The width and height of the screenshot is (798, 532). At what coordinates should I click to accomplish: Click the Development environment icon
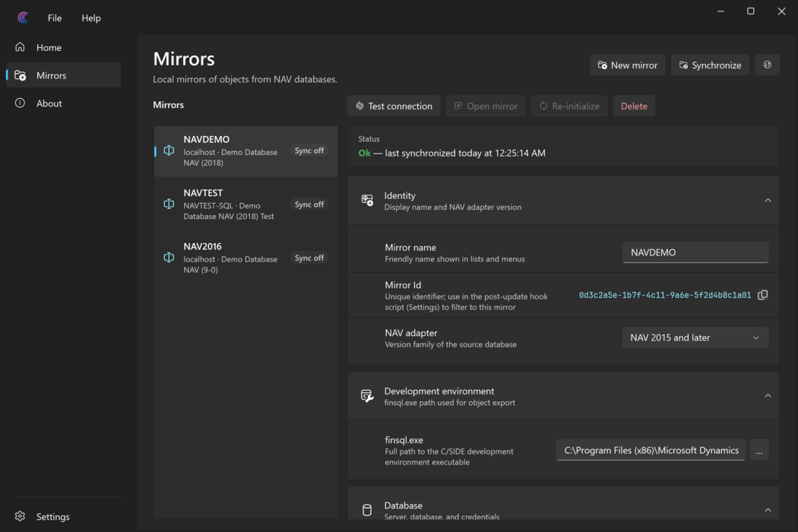pyautogui.click(x=367, y=395)
